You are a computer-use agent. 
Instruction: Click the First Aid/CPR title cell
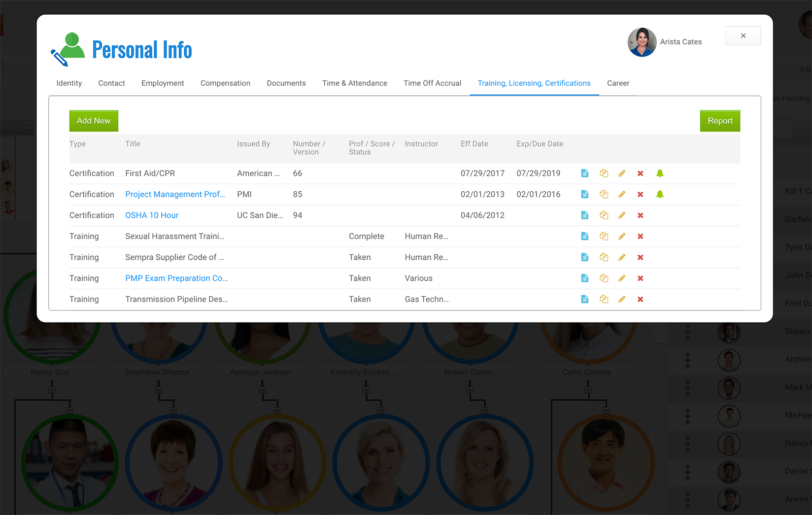pyautogui.click(x=150, y=174)
